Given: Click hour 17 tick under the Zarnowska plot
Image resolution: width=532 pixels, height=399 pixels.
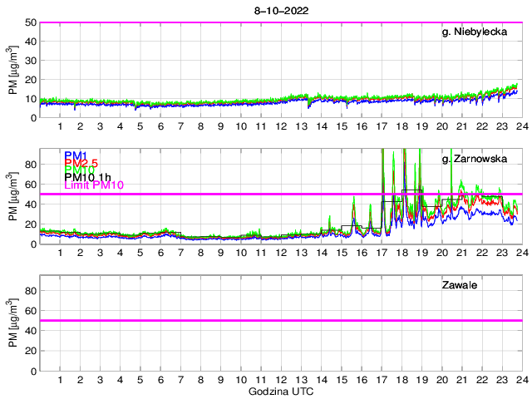Looking at the screenshot, I should click(381, 253).
